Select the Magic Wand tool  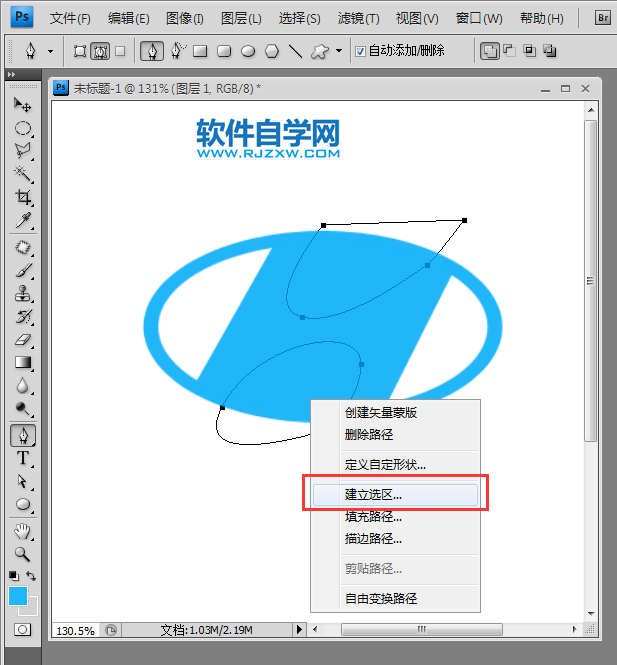22,173
